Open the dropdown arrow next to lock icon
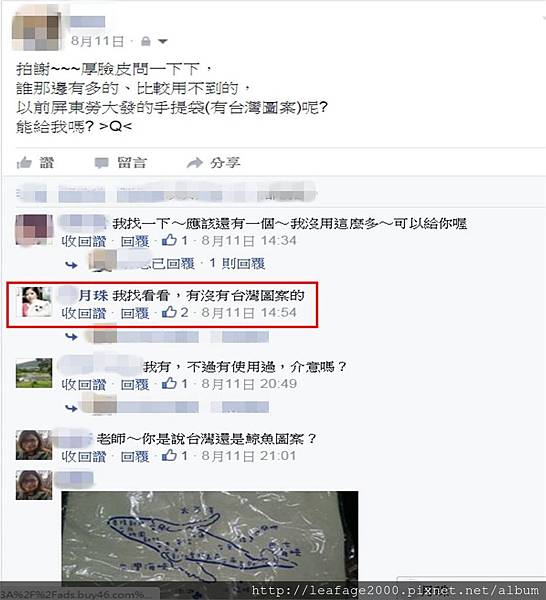 [163, 41]
